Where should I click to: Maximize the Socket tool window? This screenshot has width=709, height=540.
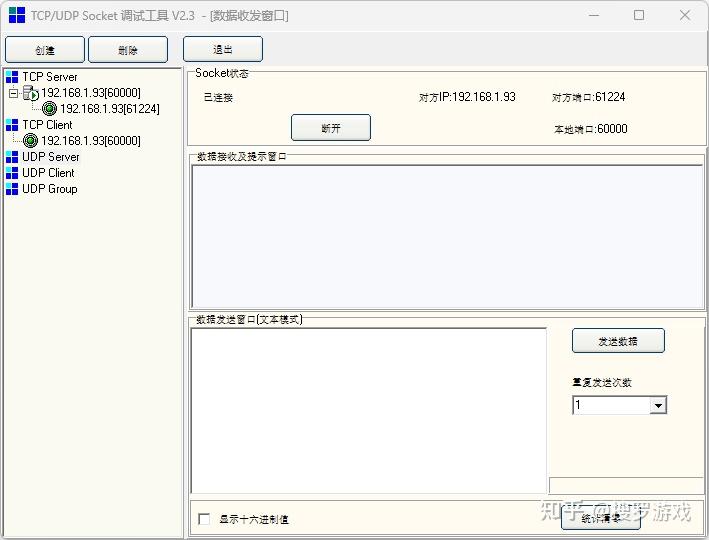(x=639, y=15)
